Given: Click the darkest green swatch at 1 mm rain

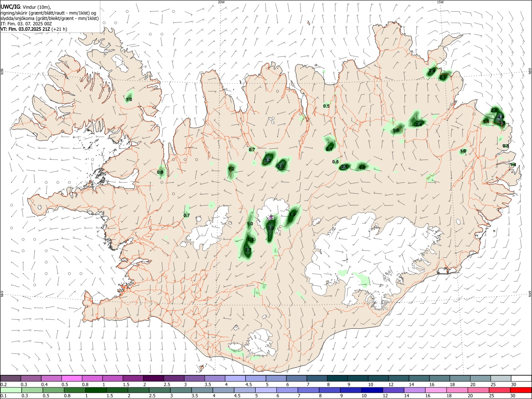Looking at the screenshot, I should click(96, 390).
